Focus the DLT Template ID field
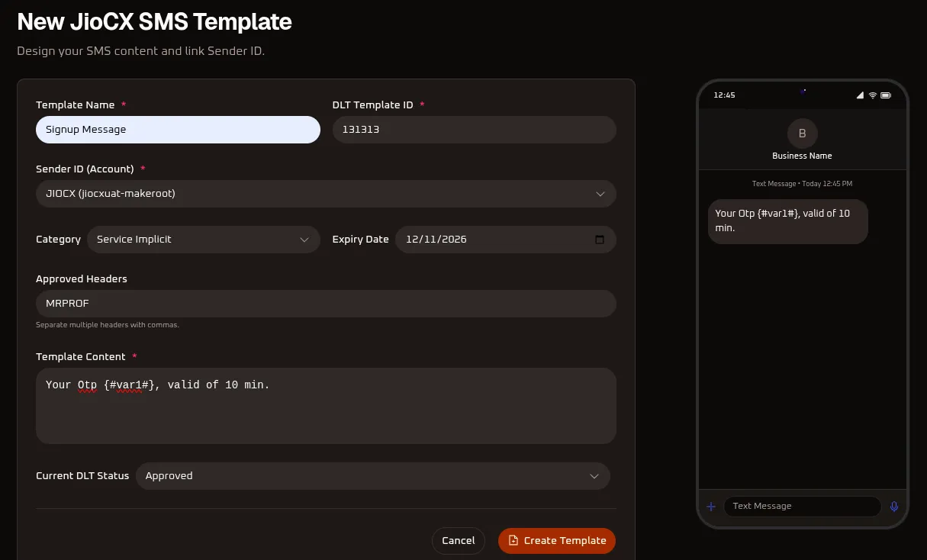The width and height of the screenshot is (927, 560). pyautogui.click(x=474, y=130)
